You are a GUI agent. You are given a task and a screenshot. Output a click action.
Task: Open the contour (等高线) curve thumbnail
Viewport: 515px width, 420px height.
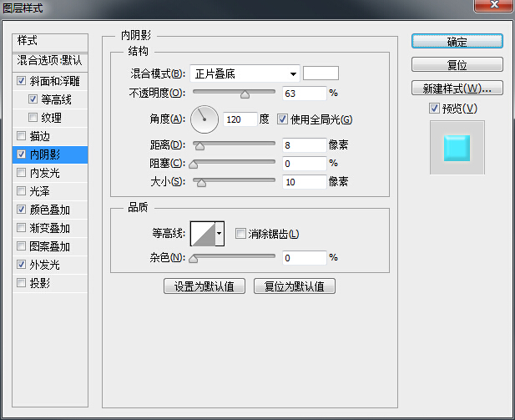click(x=202, y=235)
